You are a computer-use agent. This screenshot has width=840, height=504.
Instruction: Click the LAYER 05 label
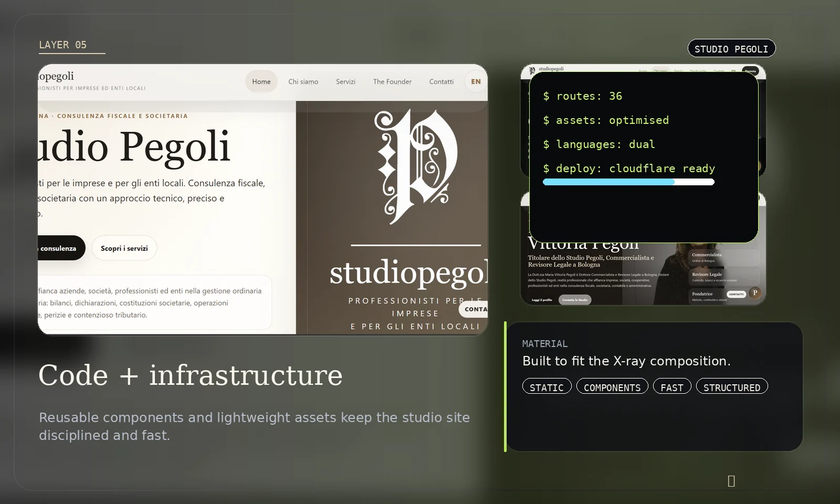(x=62, y=45)
